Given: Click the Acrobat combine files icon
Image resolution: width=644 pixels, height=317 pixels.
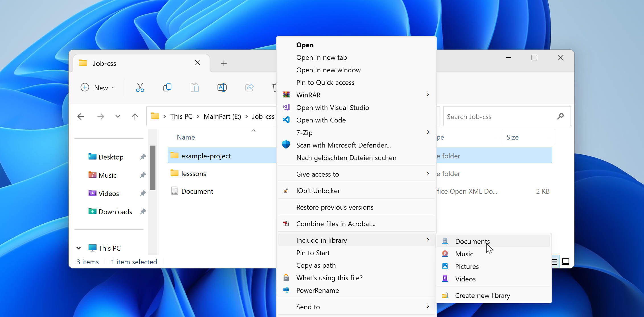Looking at the screenshot, I should tap(286, 223).
